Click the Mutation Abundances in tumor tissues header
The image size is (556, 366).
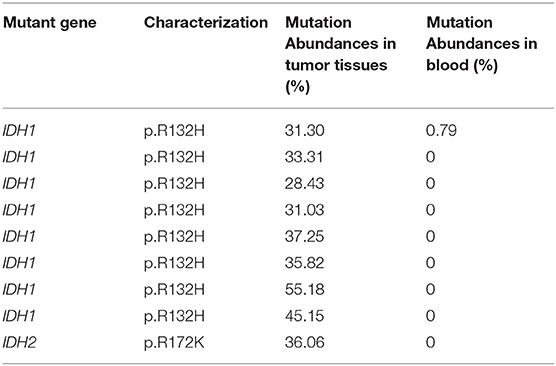pyautogui.click(x=340, y=54)
